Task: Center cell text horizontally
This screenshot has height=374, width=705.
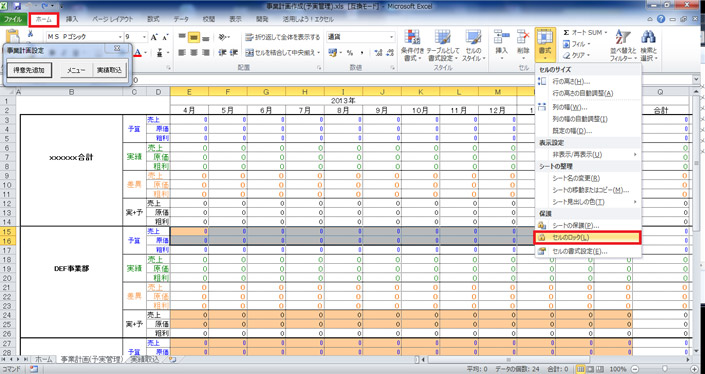Action: (x=194, y=53)
